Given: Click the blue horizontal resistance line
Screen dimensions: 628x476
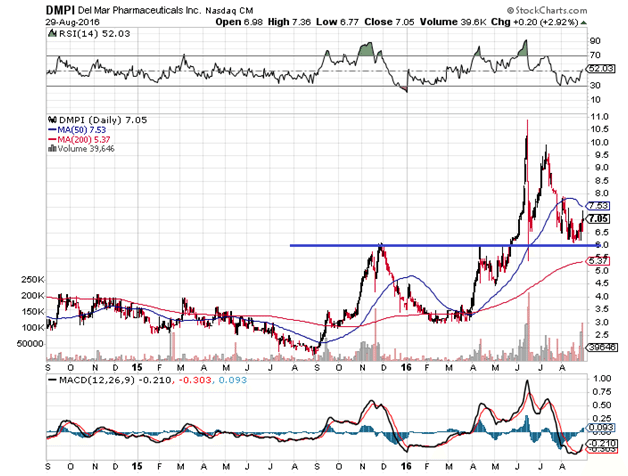Looking at the screenshot, I should click(x=420, y=245).
